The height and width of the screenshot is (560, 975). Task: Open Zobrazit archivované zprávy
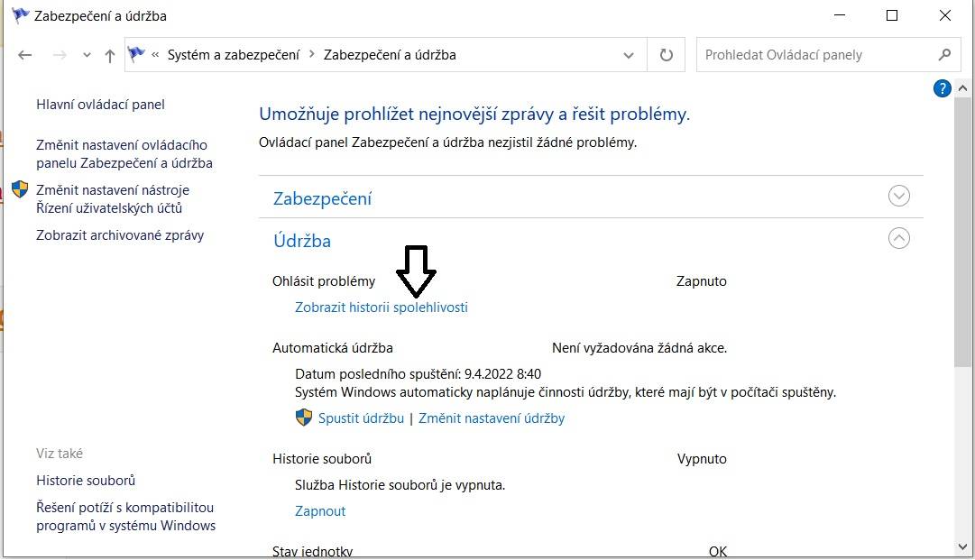pos(120,235)
